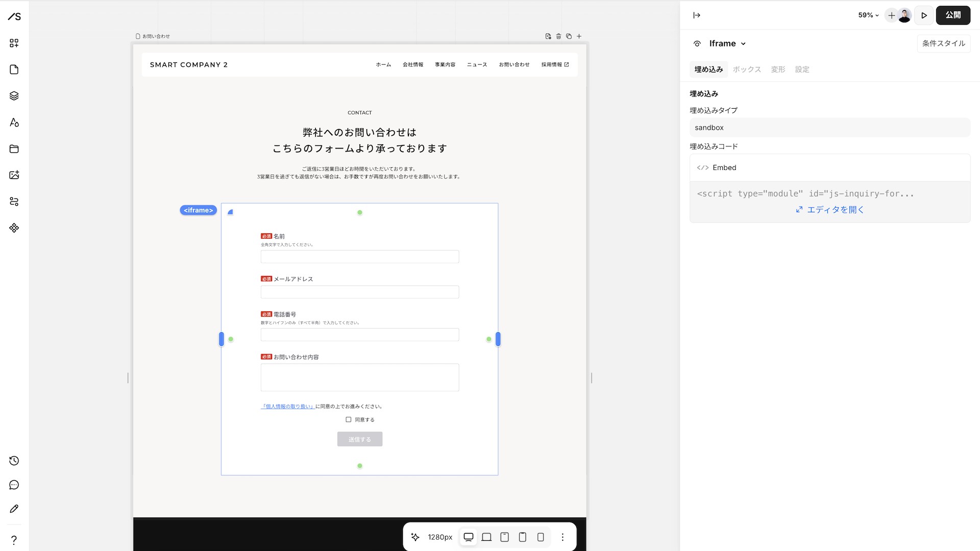Viewport: 980px width, 551px height.
Task: Open the help question mark
Action: tap(14, 540)
